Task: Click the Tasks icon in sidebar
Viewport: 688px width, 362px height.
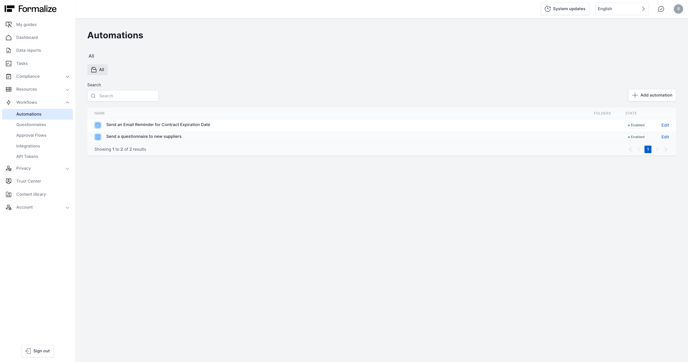Action: coord(8,64)
